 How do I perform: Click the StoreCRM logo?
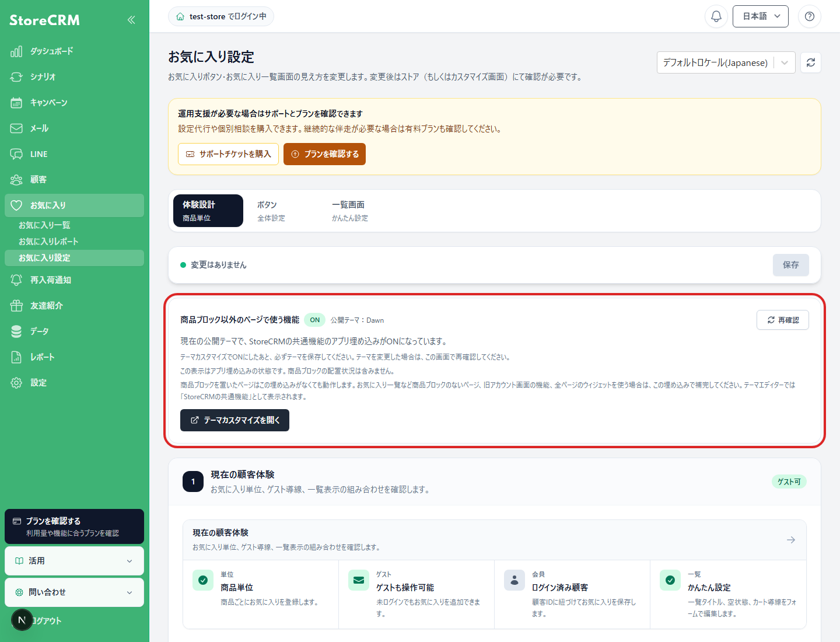(44, 20)
